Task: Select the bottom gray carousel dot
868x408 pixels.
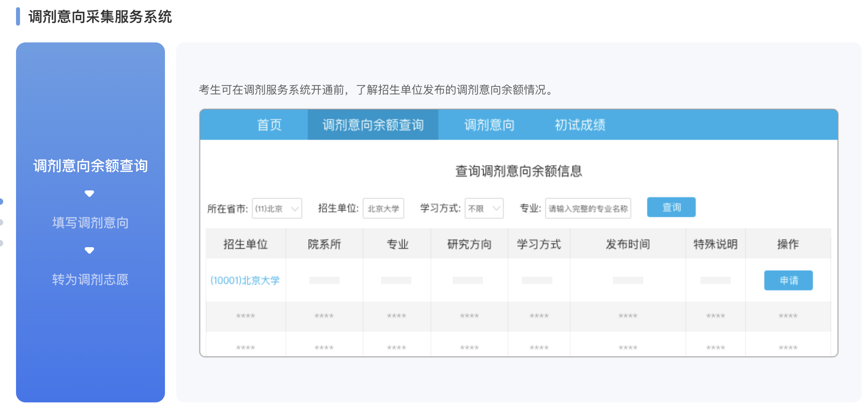Action: click(1, 243)
